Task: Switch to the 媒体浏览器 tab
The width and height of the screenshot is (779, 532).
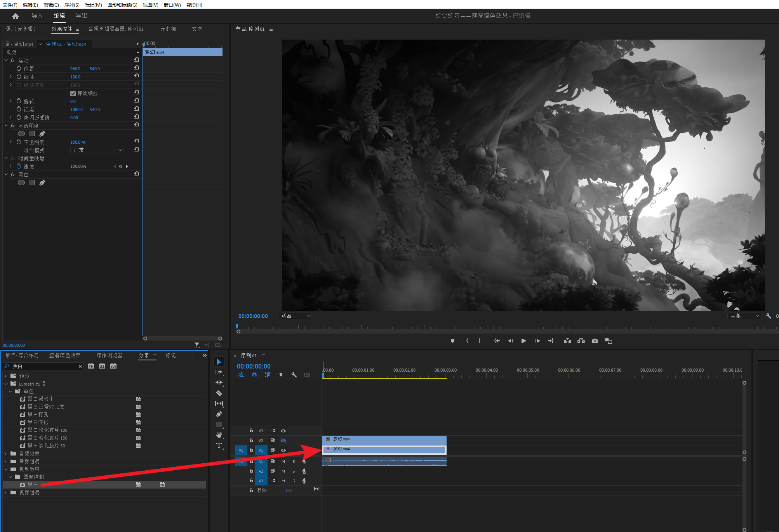Action: (109, 355)
